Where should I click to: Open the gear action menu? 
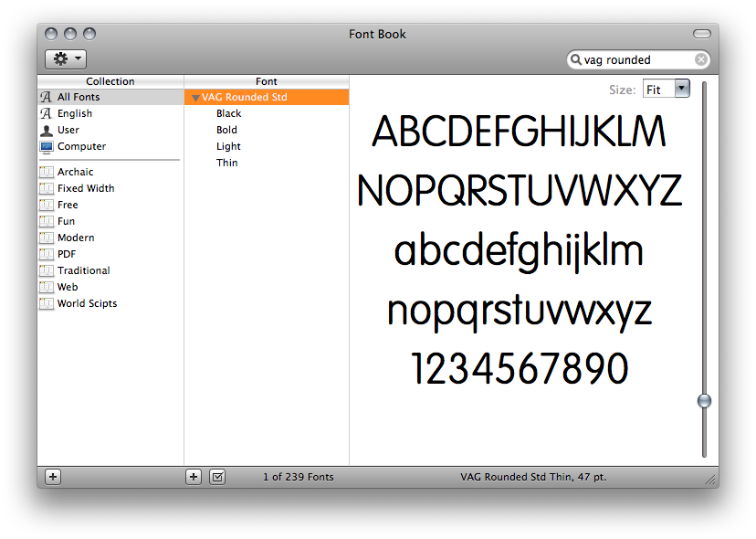[65, 59]
